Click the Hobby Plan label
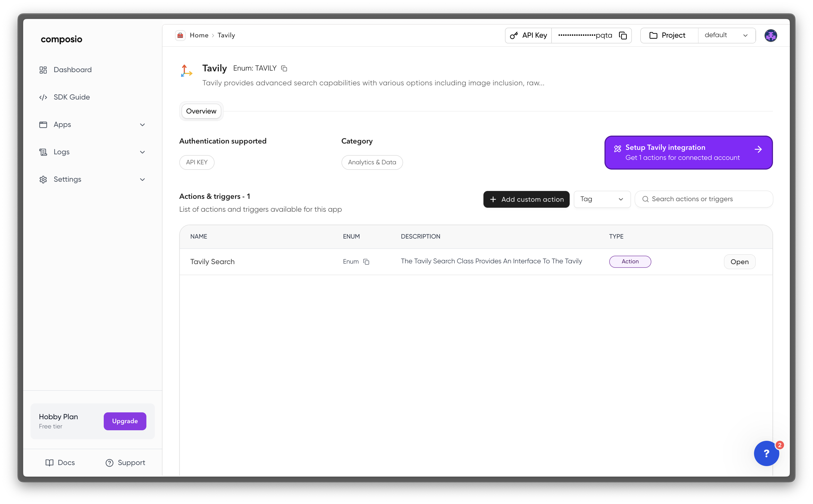813x504 pixels. pyautogui.click(x=58, y=417)
